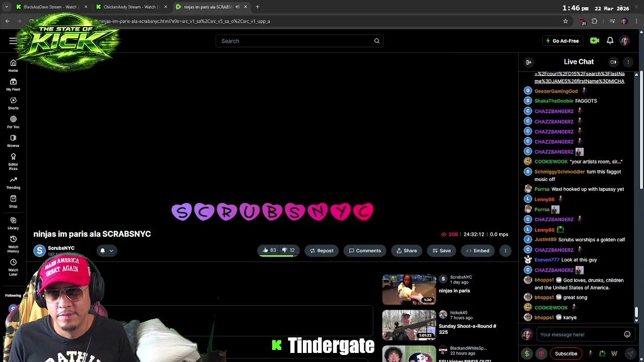Like the video with thumbs up
Viewport: 644px width, 362px height.
tap(269, 250)
